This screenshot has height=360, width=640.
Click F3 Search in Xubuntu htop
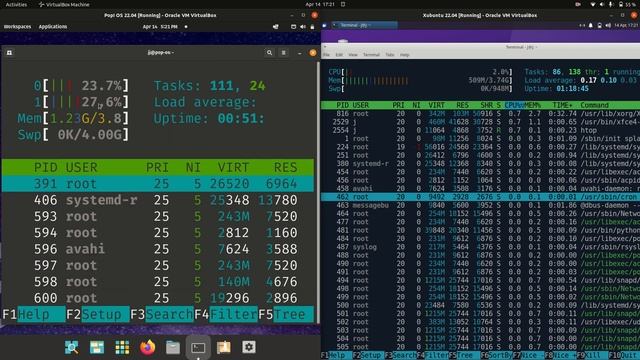point(400,356)
